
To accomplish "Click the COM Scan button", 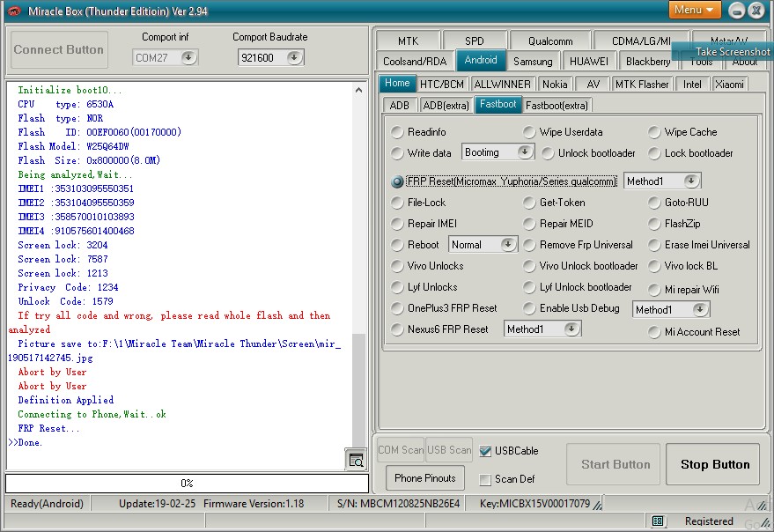I will 401,449.
